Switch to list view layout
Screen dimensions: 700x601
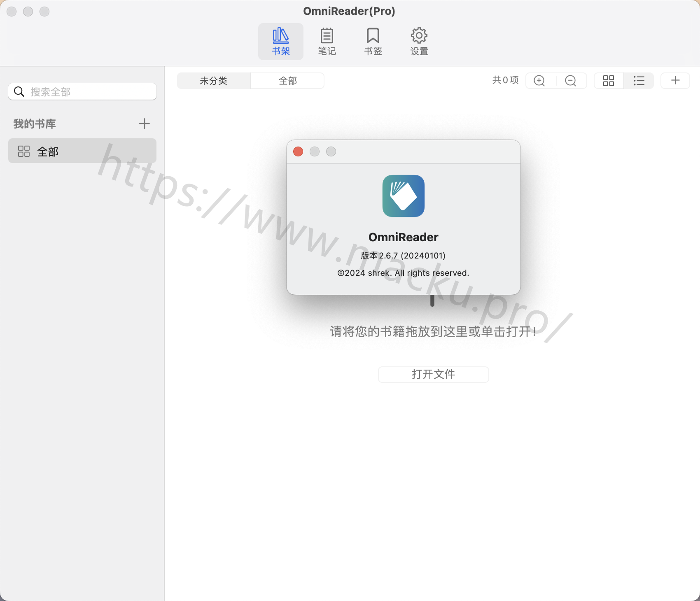tap(639, 81)
